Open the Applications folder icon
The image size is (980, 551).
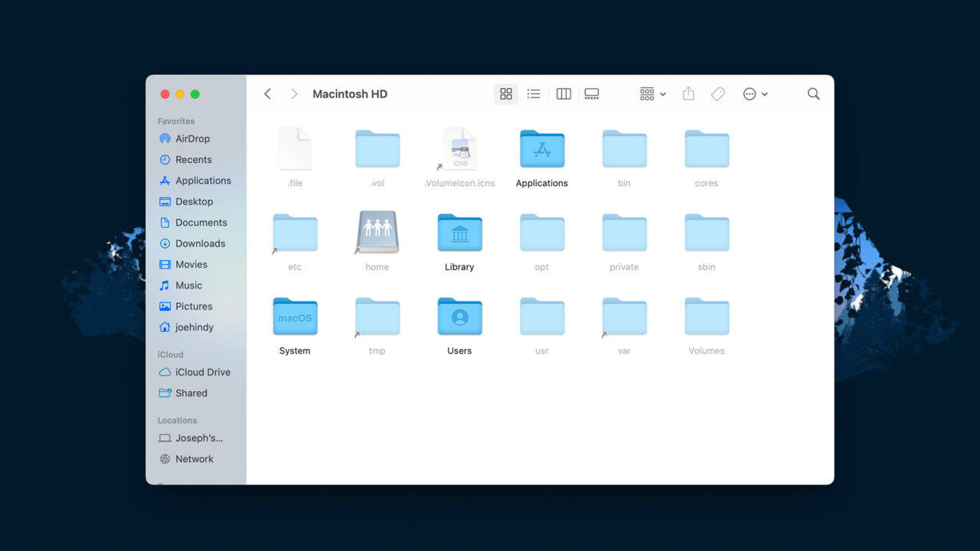[x=541, y=149]
